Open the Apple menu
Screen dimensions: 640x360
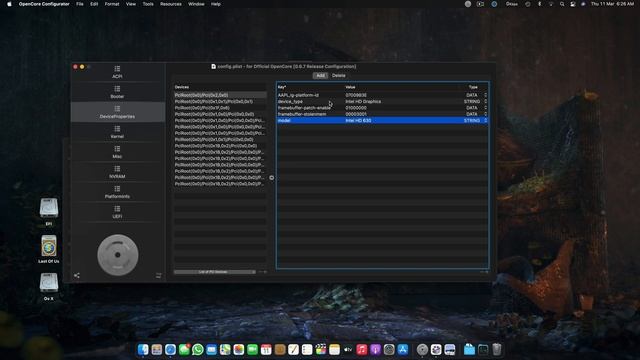[9, 4]
